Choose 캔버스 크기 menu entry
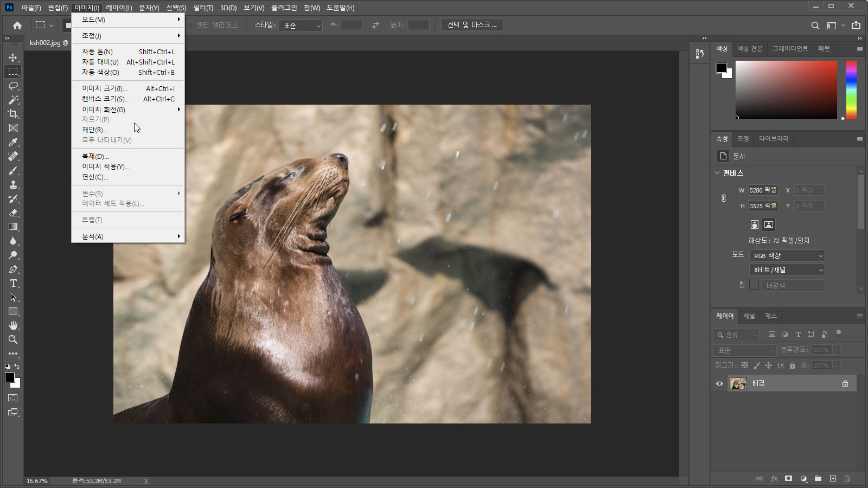The width and height of the screenshot is (868, 488). [106, 99]
